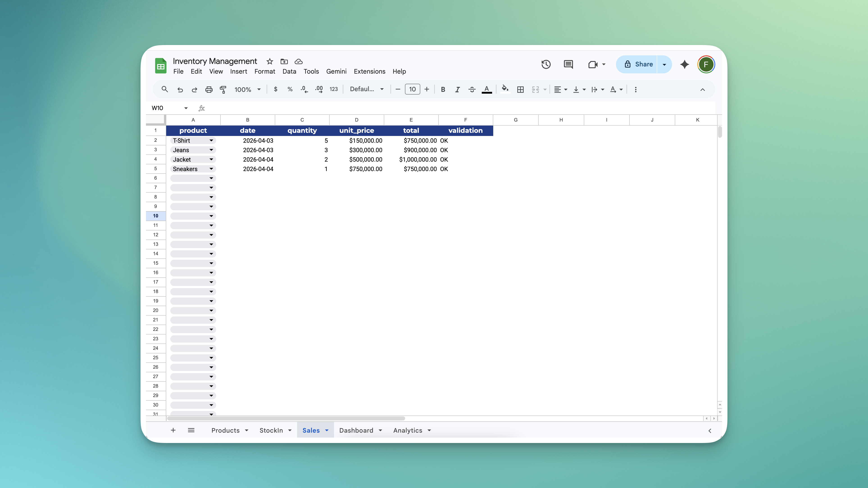Select the Format painter tool

click(x=223, y=89)
